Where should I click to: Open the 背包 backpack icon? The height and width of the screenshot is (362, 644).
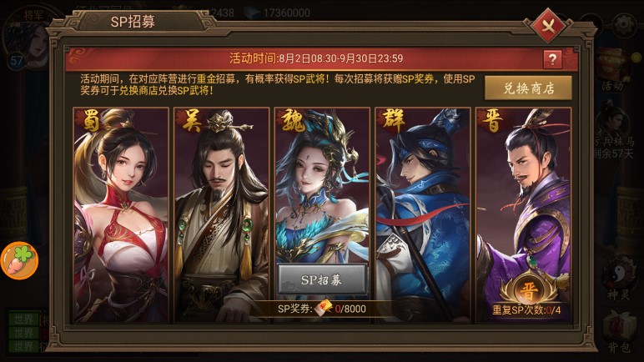tap(619, 331)
